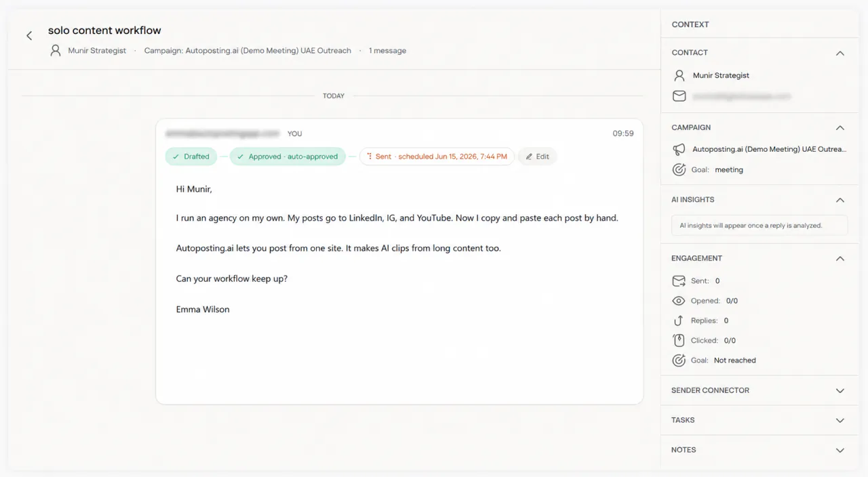Open Munir Strategist in the header
The height and width of the screenshot is (477, 868).
click(x=97, y=51)
